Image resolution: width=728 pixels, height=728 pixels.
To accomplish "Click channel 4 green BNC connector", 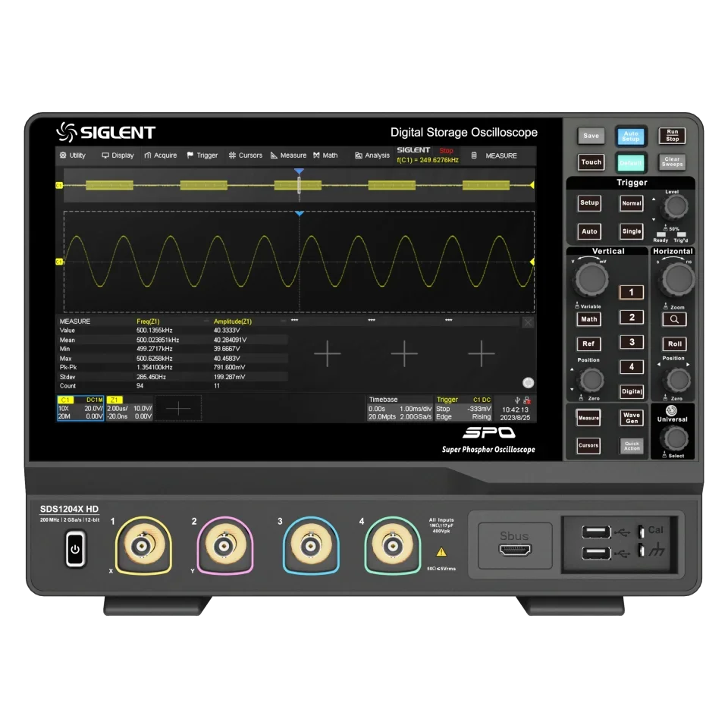I will pos(393,545).
